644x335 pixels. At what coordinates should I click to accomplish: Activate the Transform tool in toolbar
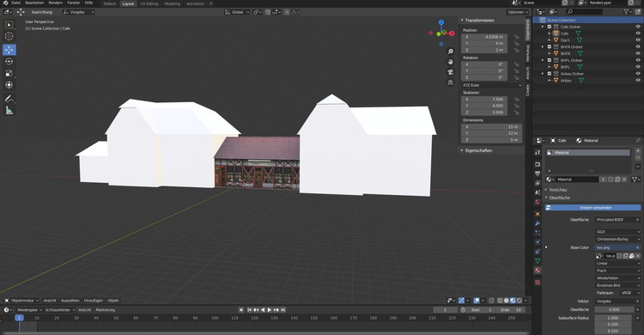tap(9, 85)
